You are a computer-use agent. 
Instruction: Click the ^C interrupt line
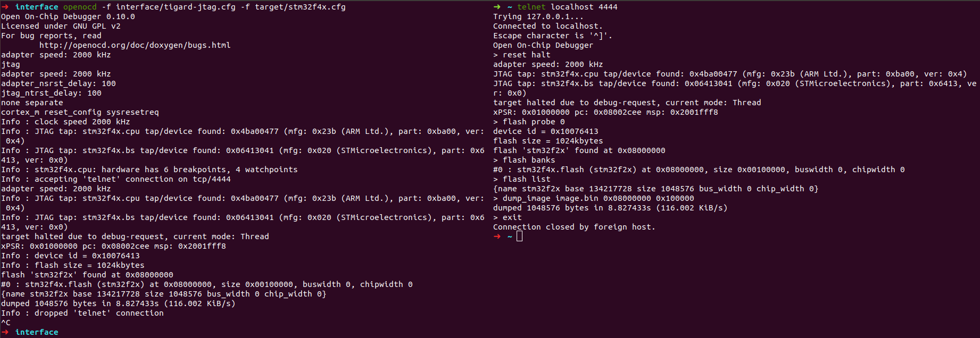pyautogui.click(x=6, y=323)
